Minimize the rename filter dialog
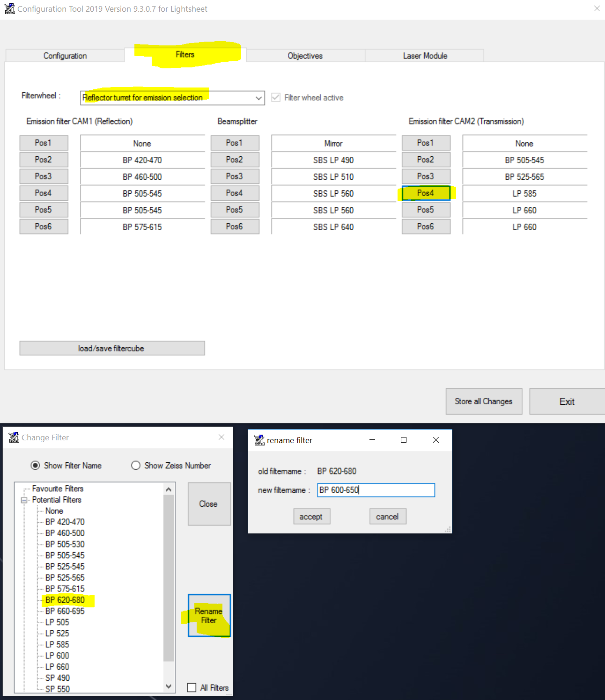Image resolution: width=605 pixels, height=700 pixels. click(x=372, y=440)
